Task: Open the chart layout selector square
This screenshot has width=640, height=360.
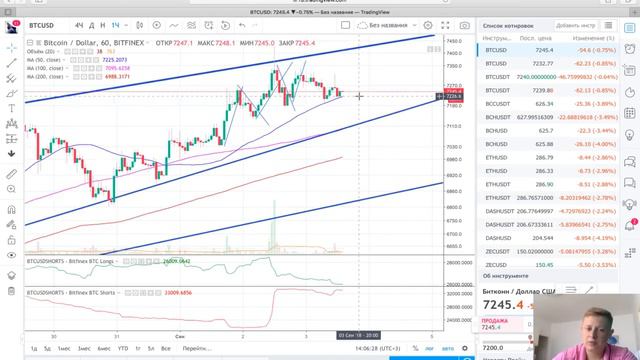Action: [345, 25]
